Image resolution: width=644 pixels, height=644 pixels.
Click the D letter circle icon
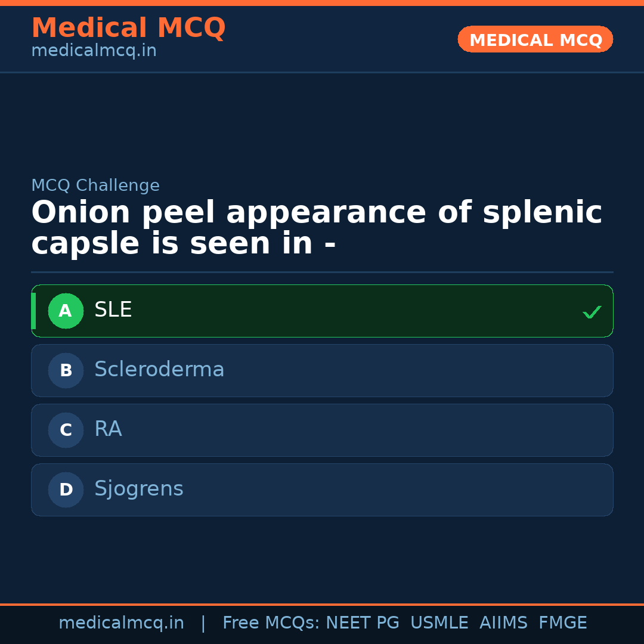pyautogui.click(x=66, y=490)
